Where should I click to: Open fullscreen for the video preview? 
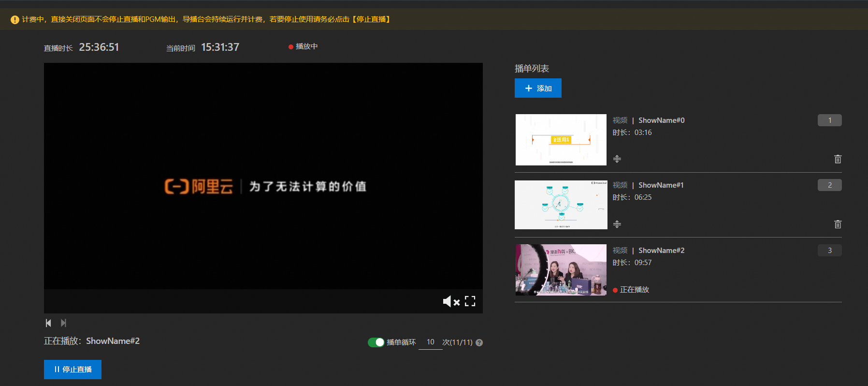click(x=470, y=301)
